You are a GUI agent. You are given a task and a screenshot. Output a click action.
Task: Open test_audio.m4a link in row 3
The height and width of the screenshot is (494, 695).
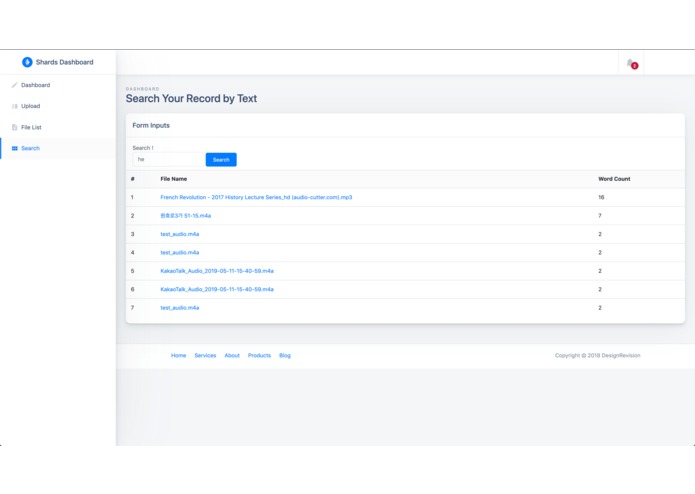pyautogui.click(x=180, y=234)
